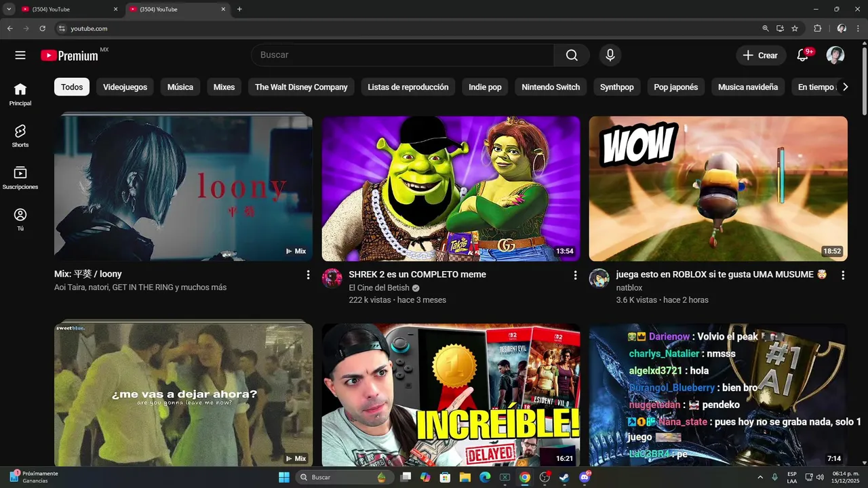The width and height of the screenshot is (868, 488).
Task: Select the Nintendo Switch chip
Action: 551,87
